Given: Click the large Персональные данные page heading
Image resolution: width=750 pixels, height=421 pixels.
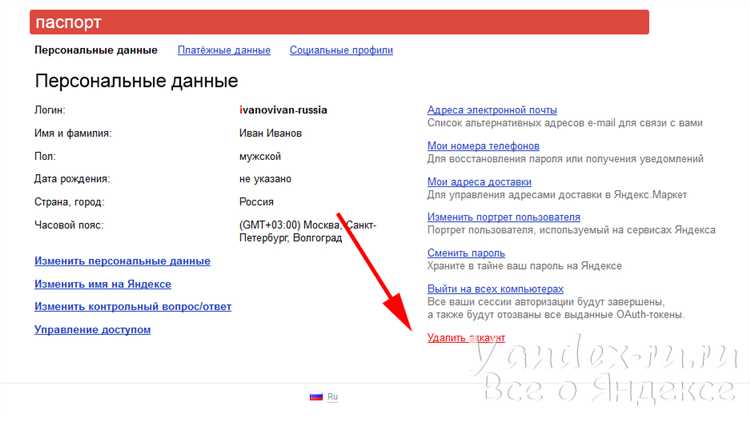Looking at the screenshot, I should pos(136,81).
